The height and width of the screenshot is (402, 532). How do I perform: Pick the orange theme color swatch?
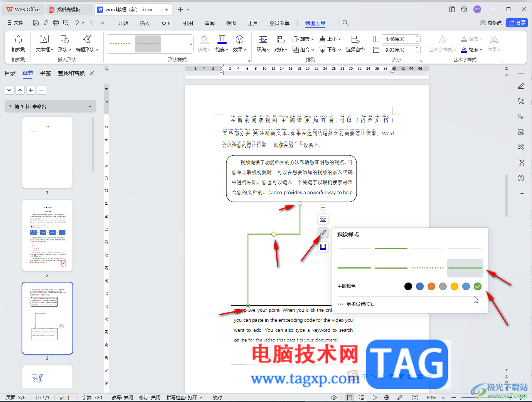(431, 286)
